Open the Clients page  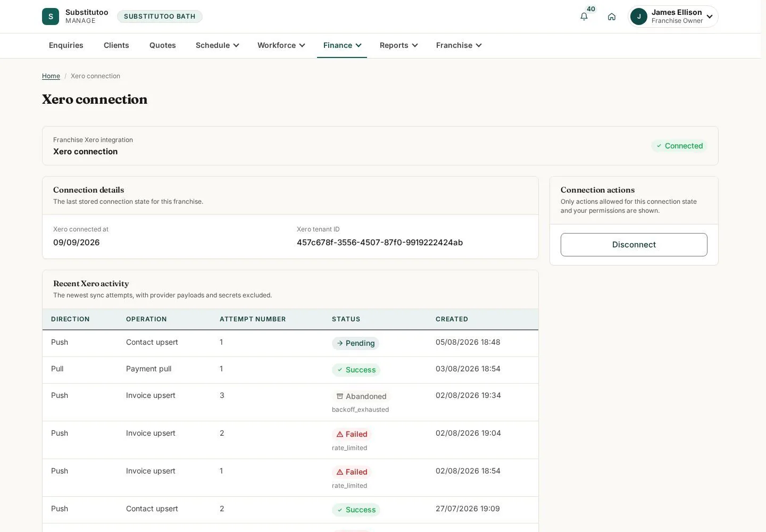pyautogui.click(x=116, y=45)
